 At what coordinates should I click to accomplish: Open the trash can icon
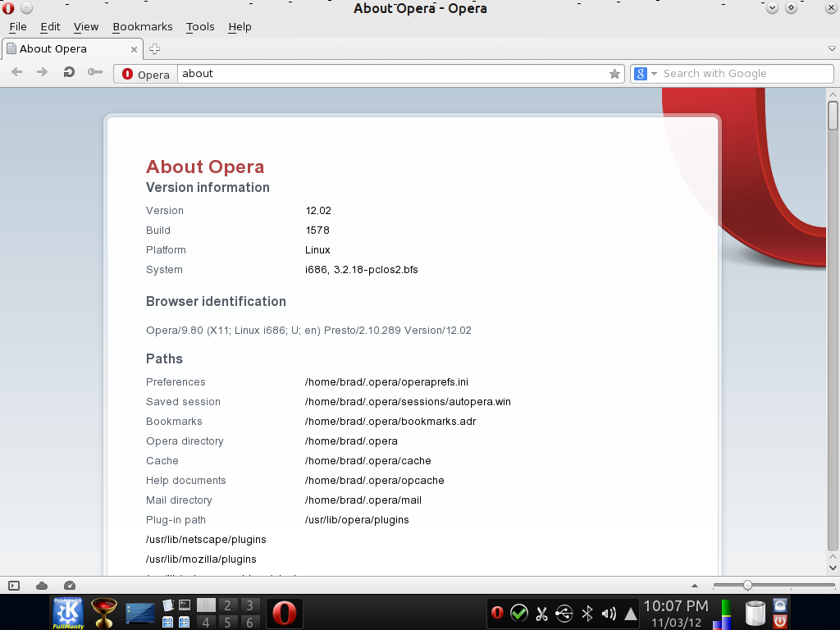756,614
